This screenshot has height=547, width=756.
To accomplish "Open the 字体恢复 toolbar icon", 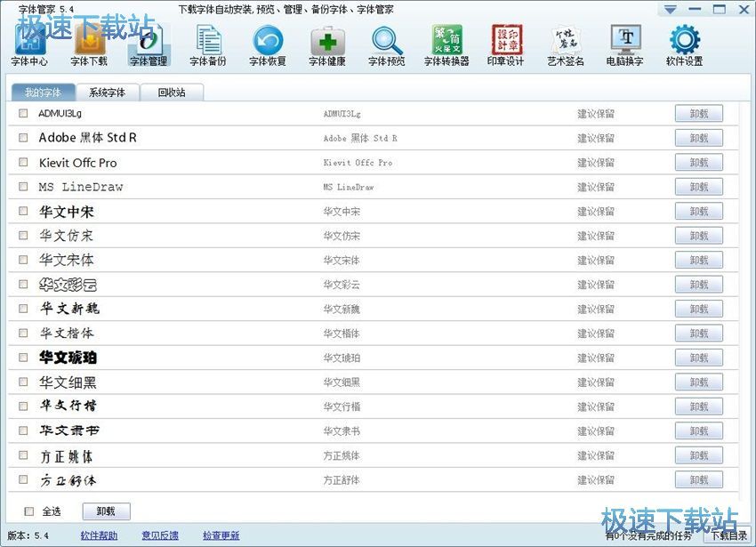I will tap(268, 44).
